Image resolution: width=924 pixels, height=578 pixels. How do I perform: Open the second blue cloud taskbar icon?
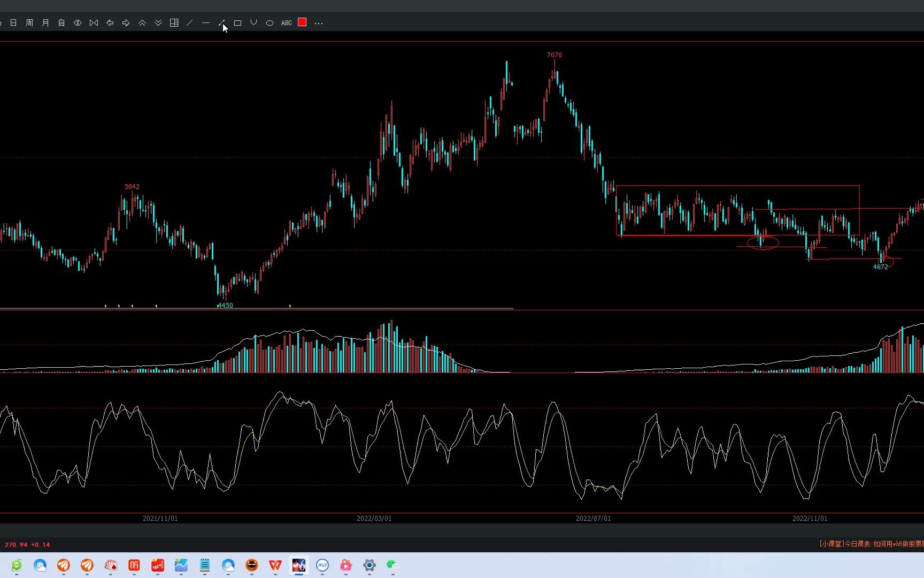[228, 565]
